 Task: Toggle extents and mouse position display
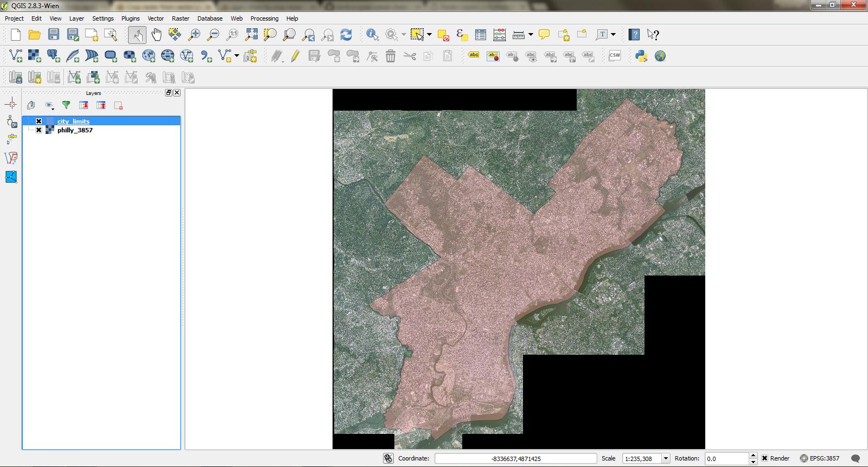[388, 458]
